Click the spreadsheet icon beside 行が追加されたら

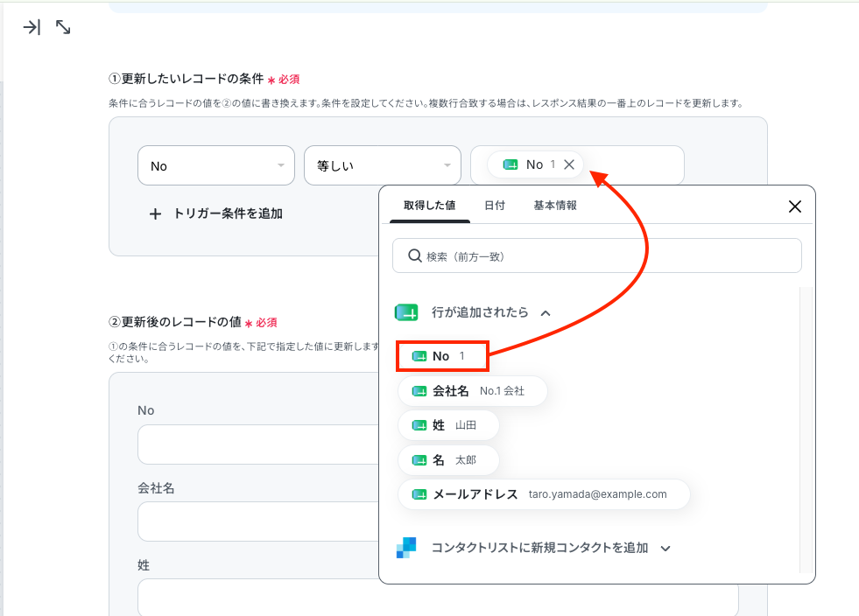click(406, 312)
